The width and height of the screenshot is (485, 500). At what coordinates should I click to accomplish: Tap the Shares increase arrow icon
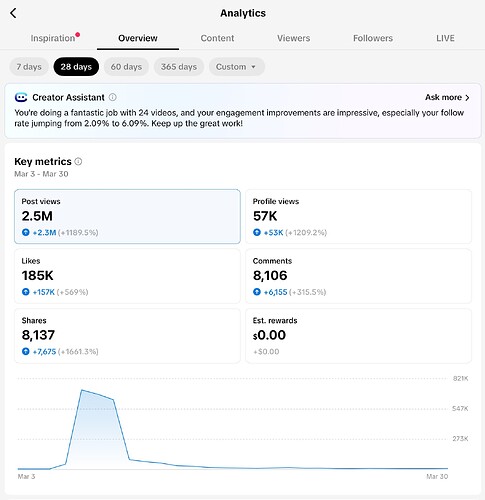(x=26, y=351)
